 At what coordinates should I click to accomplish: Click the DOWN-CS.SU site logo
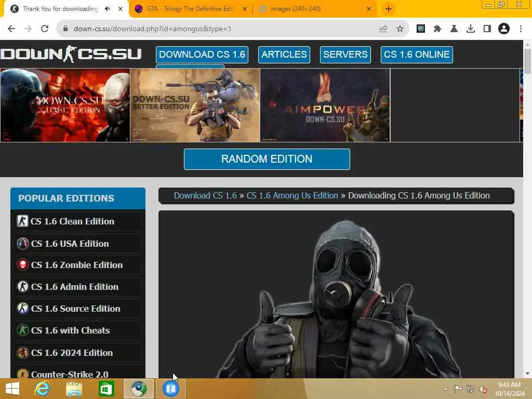point(71,54)
